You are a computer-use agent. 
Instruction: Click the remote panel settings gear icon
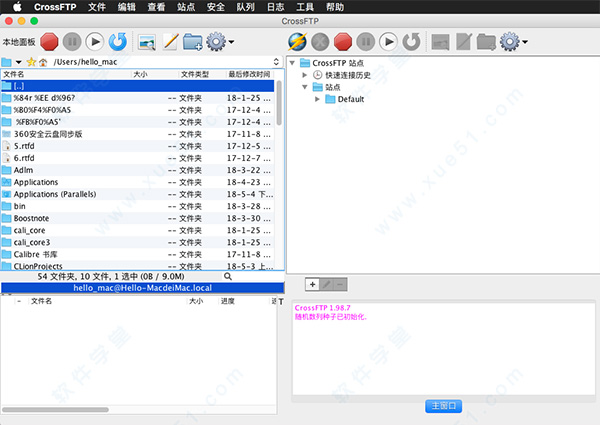click(x=510, y=42)
